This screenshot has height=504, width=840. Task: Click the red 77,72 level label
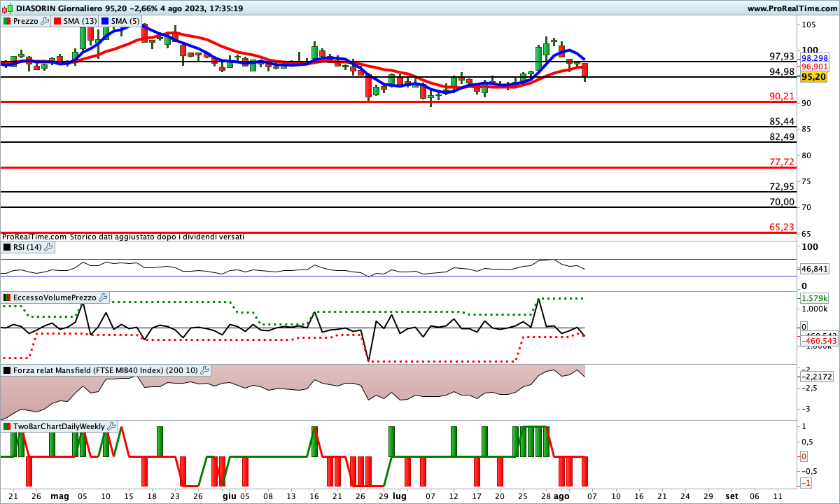(782, 162)
